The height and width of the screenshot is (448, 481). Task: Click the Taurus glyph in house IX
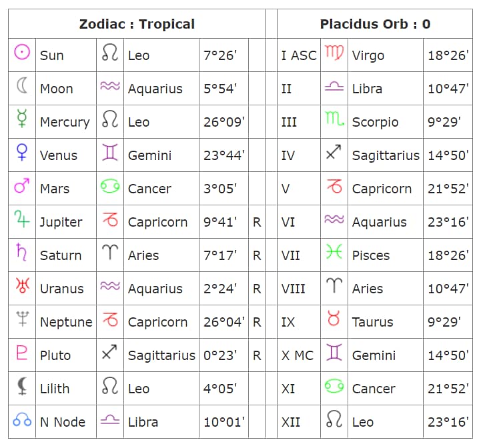[x=334, y=320]
